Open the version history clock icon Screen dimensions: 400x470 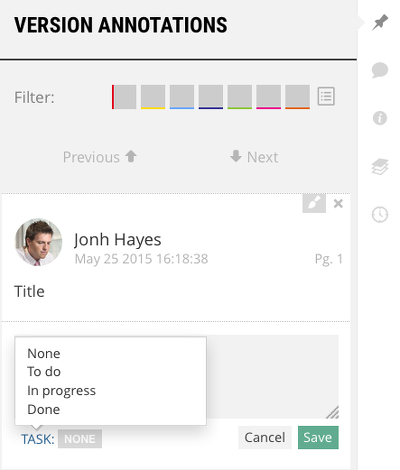click(380, 214)
